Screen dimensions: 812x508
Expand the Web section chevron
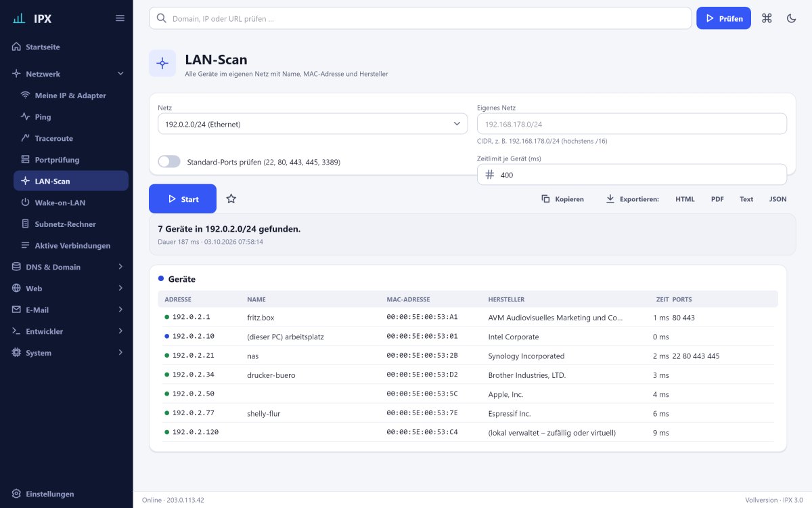(x=120, y=289)
